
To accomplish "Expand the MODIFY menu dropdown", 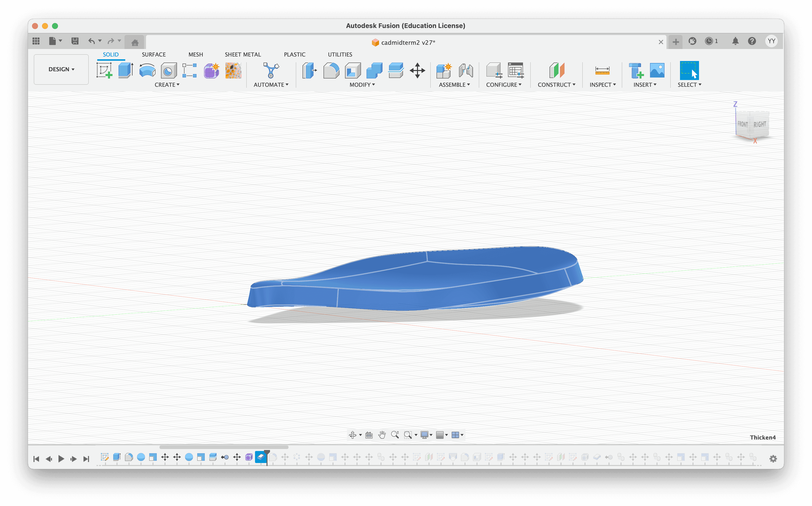I will [x=362, y=85].
